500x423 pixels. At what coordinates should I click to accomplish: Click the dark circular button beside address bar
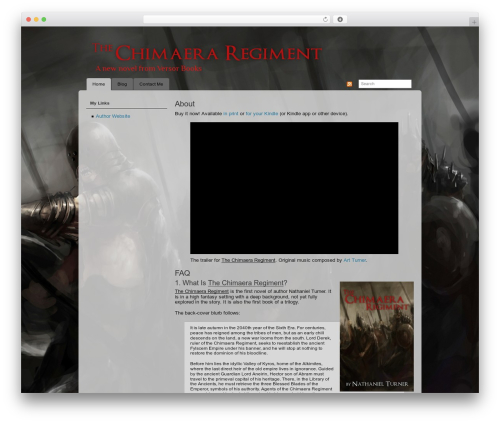coord(340,19)
